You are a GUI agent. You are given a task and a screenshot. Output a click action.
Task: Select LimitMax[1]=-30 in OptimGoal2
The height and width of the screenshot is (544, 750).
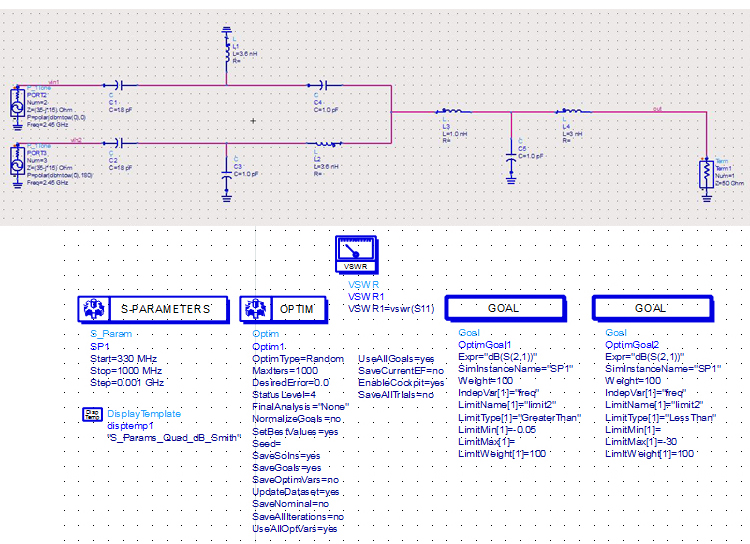click(x=641, y=442)
